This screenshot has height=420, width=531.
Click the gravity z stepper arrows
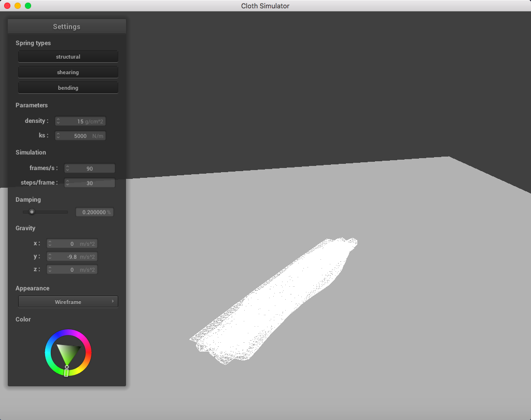point(50,269)
